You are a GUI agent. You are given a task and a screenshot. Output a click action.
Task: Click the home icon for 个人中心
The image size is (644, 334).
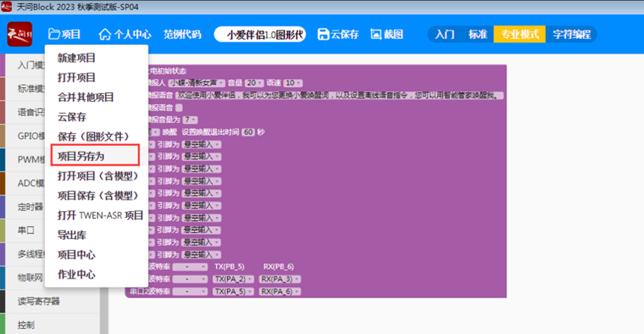coord(105,34)
